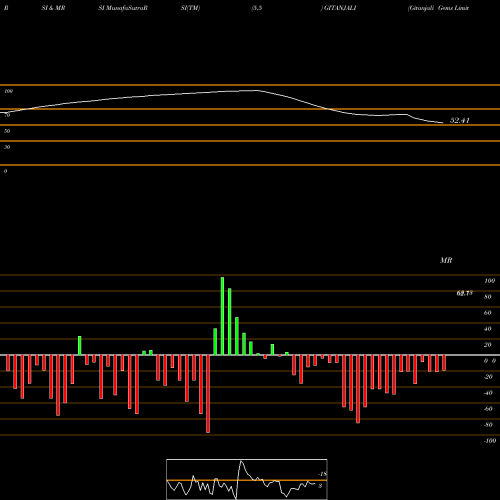Image resolution: width=500 pixels, height=500 pixels.
Task: Open the mini overview chart thumbnail at the bottom
Action: click(x=247, y=479)
